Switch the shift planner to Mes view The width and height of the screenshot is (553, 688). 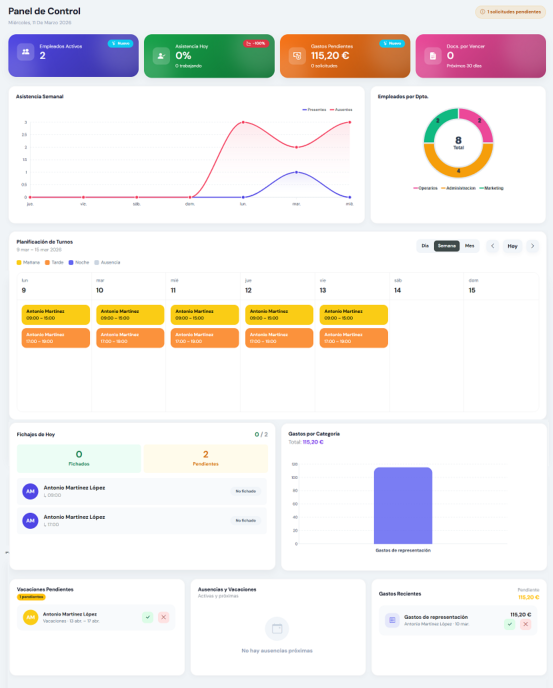[470, 246]
